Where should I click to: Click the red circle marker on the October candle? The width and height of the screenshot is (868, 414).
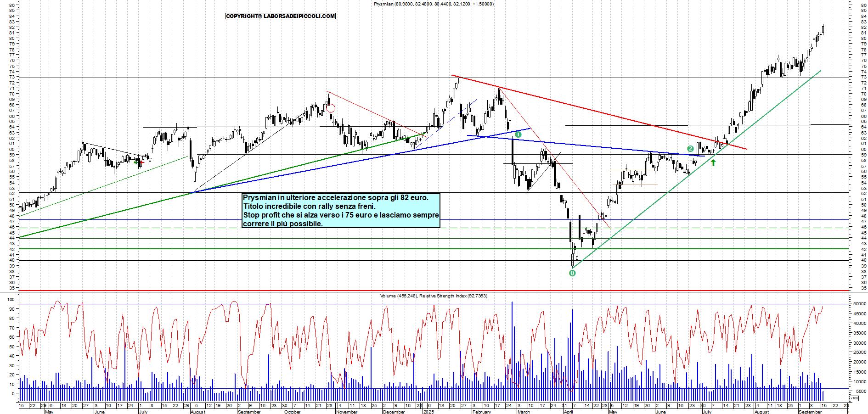click(331, 109)
